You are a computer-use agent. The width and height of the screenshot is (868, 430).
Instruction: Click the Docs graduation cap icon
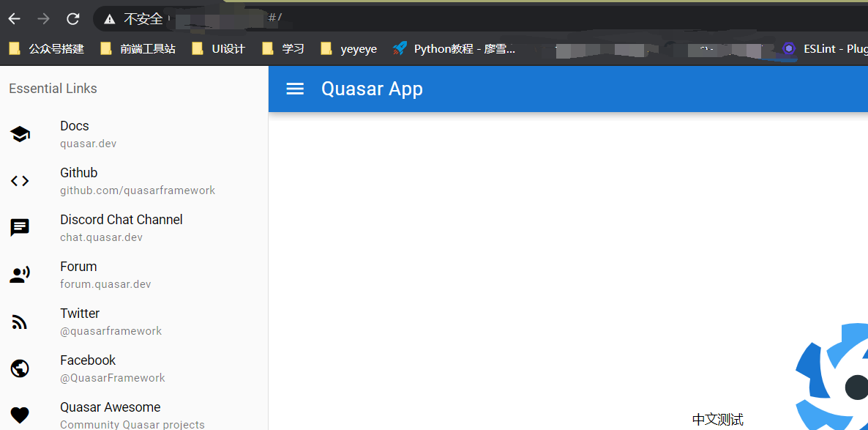point(20,134)
